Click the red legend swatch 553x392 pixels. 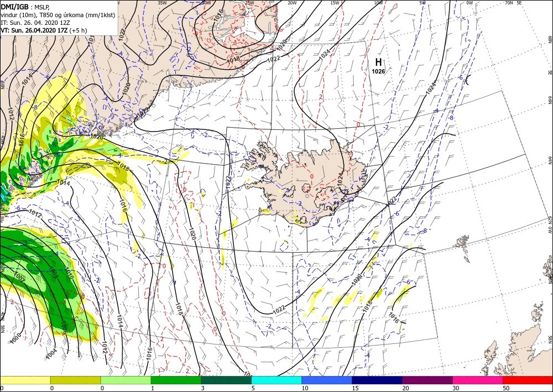point(528,380)
